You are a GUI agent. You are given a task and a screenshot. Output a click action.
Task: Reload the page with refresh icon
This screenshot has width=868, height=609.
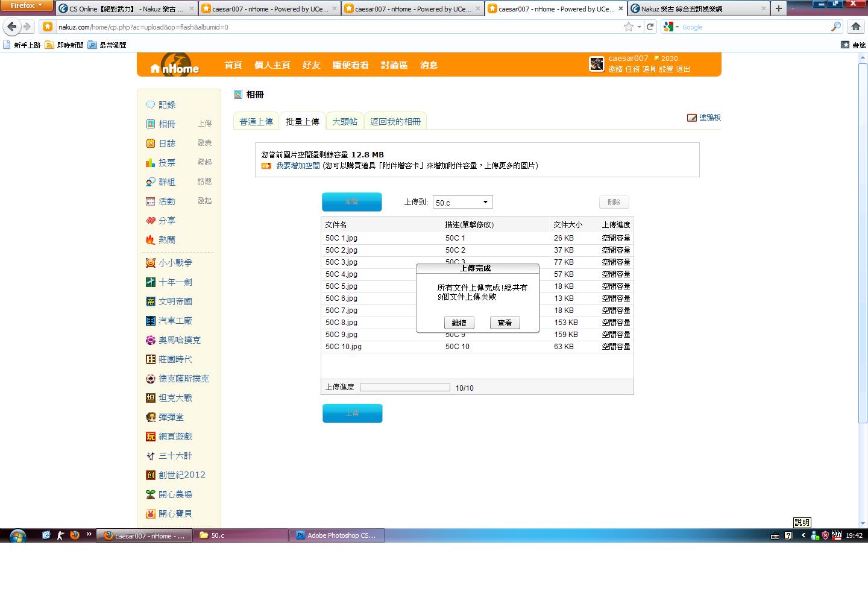[x=650, y=27]
